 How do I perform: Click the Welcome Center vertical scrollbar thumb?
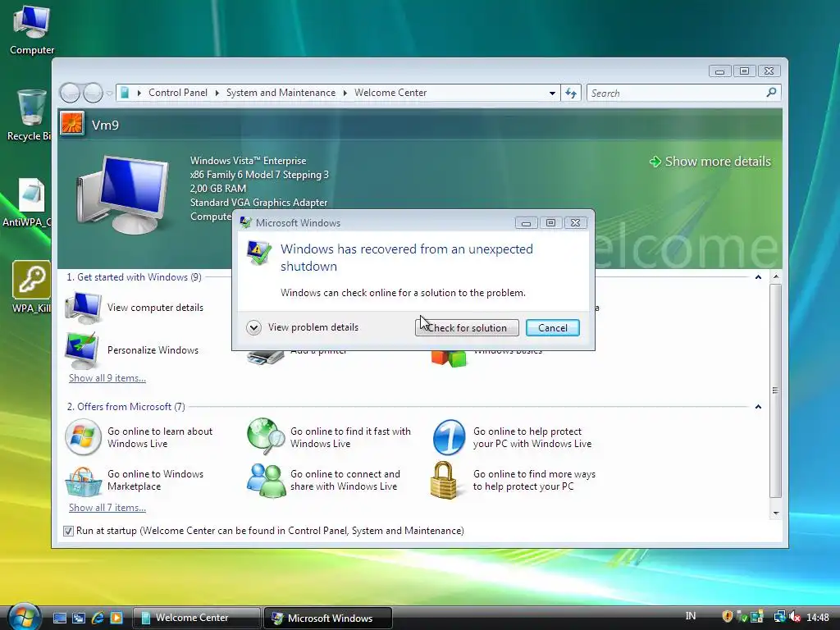click(x=776, y=390)
